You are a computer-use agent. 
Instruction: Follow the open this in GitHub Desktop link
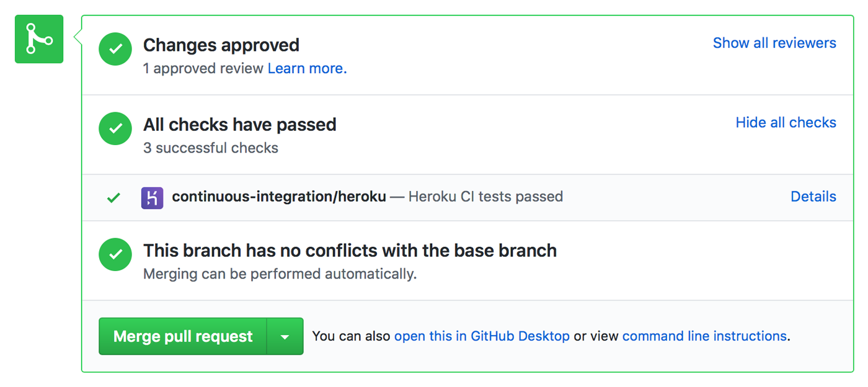482,336
